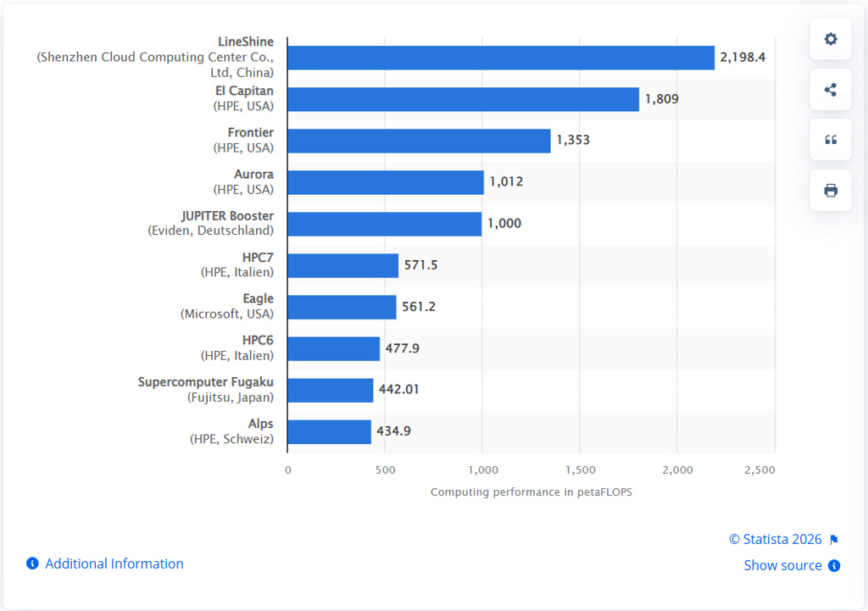Click the JUPITER Booster label
The image size is (868, 611).
point(227,216)
